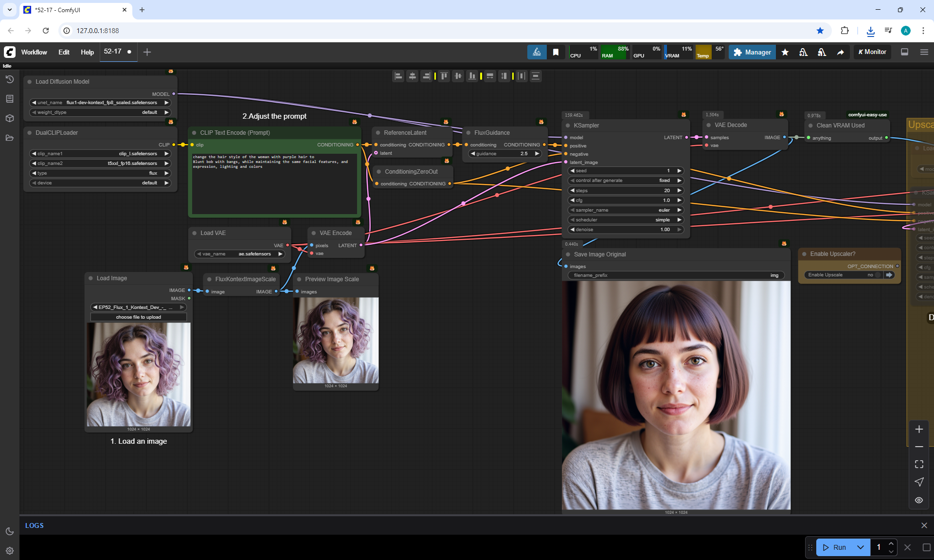Switch to the 52-17 workflow tab
This screenshot has width=934, height=560.
(113, 52)
